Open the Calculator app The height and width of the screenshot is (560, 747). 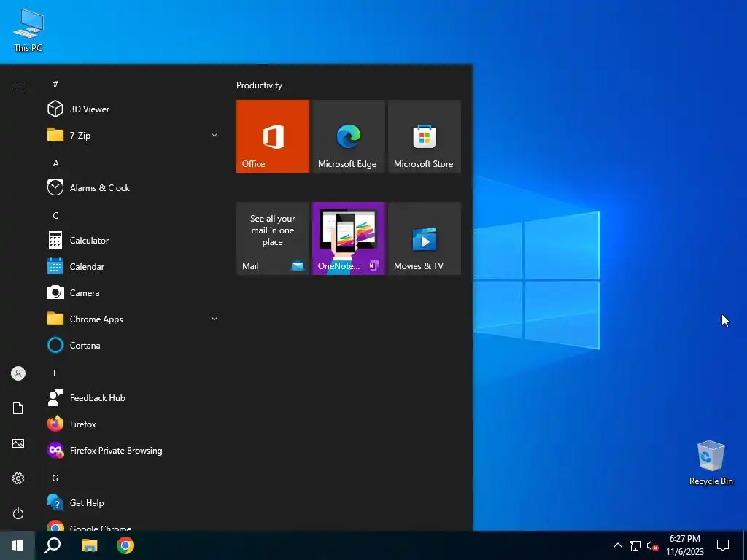tap(133, 241)
